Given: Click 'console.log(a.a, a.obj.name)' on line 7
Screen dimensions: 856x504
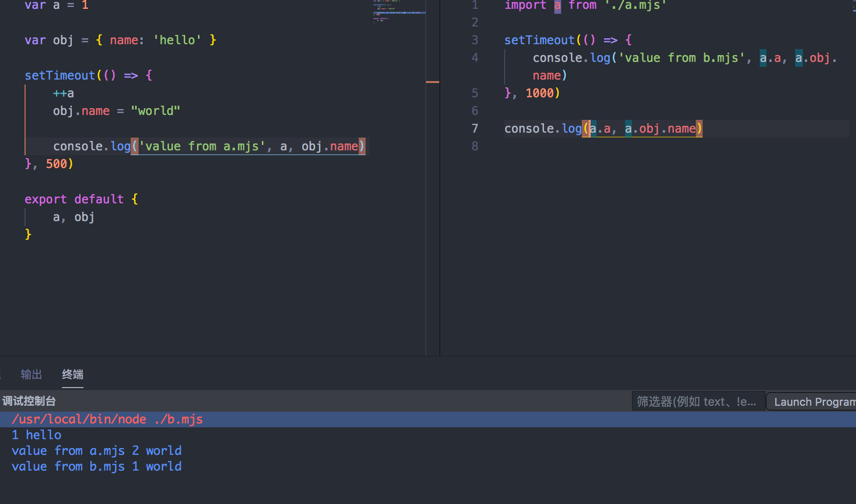Looking at the screenshot, I should tap(603, 129).
